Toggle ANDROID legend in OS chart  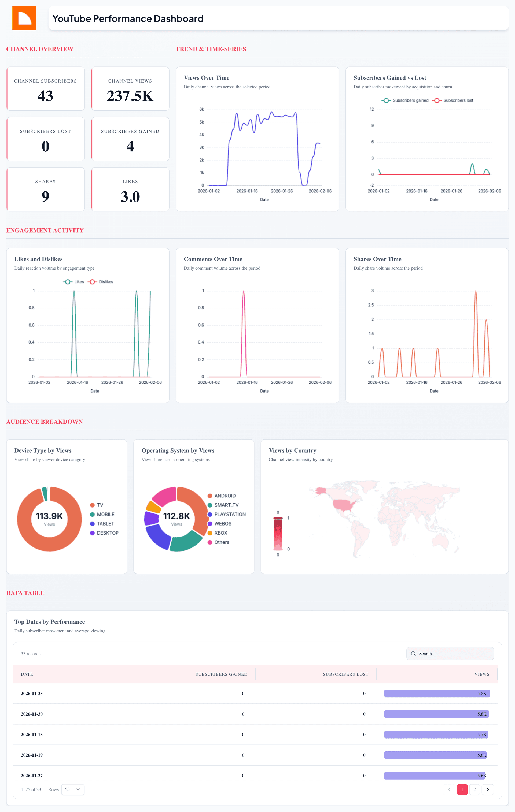[x=222, y=496]
